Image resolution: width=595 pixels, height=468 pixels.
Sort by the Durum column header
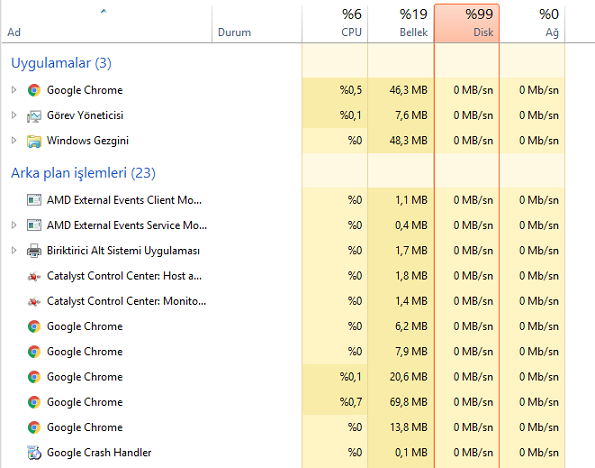point(257,23)
